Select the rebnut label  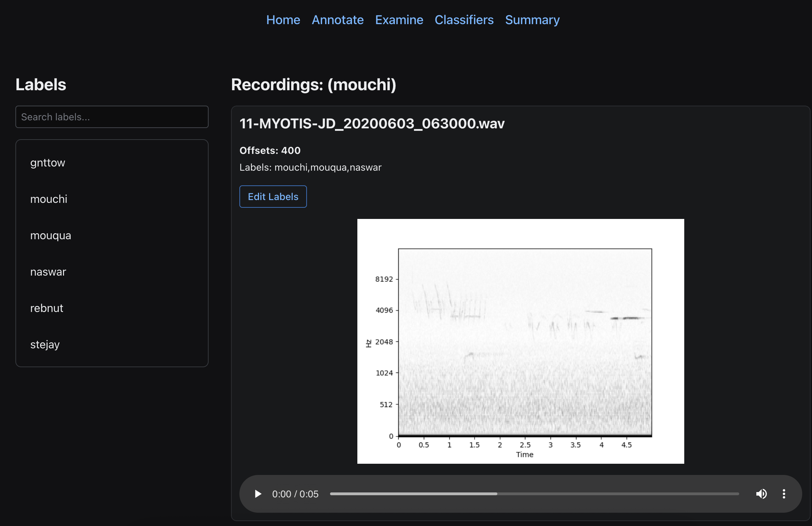[x=47, y=308]
